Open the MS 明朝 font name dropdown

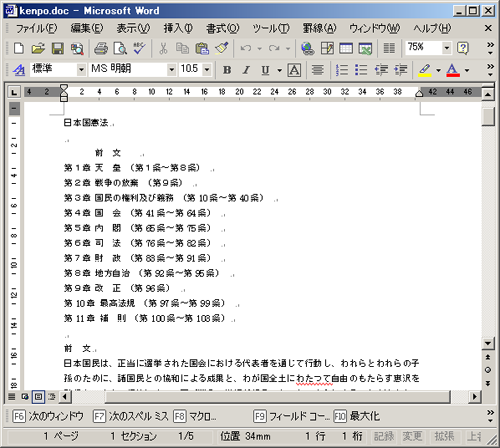pyautogui.click(x=171, y=70)
